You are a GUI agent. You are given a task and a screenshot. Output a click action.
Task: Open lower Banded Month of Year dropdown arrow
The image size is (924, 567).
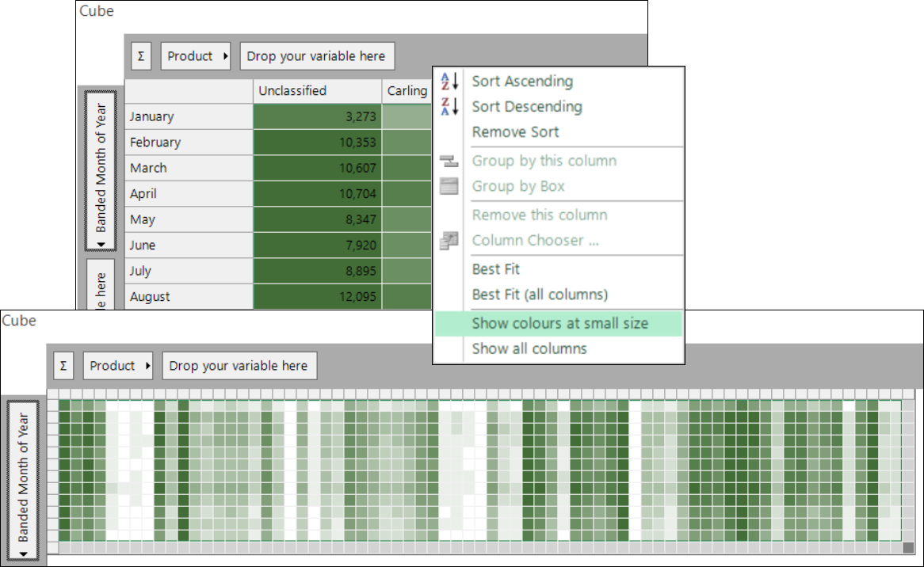23,554
